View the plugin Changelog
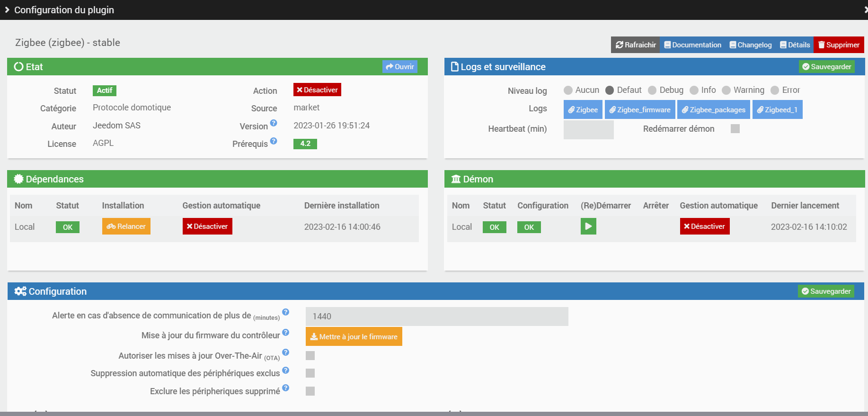The height and width of the screenshot is (416, 868). tap(751, 45)
